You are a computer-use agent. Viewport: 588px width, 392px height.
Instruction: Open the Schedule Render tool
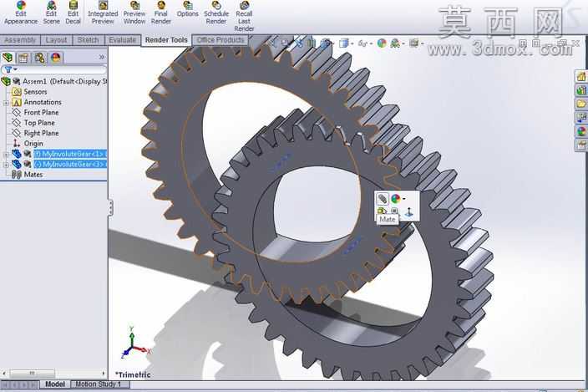pos(216,13)
